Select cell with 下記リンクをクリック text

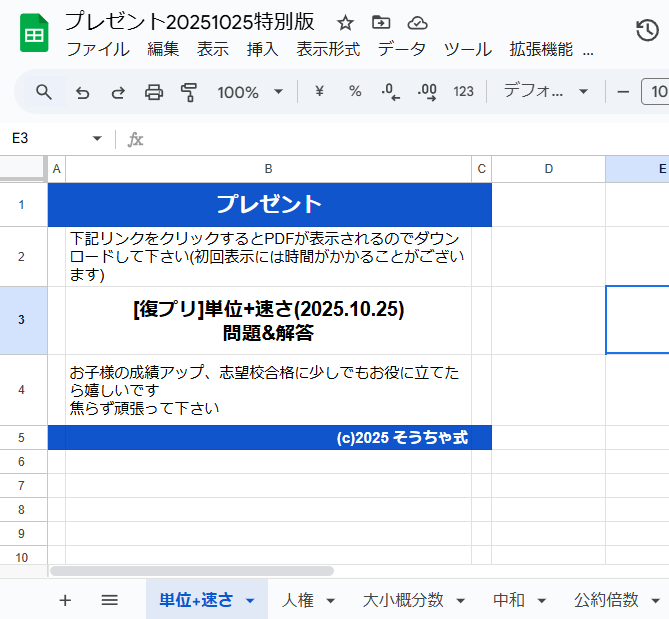point(268,256)
